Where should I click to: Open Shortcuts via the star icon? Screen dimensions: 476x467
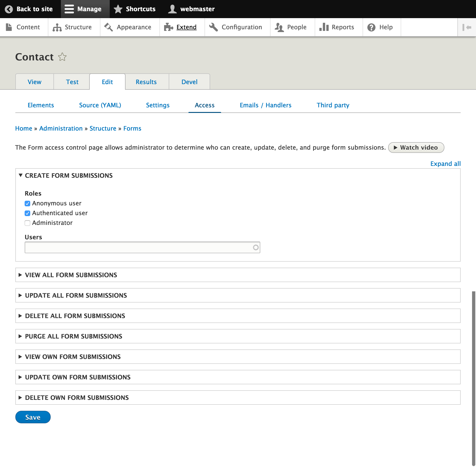click(x=118, y=9)
